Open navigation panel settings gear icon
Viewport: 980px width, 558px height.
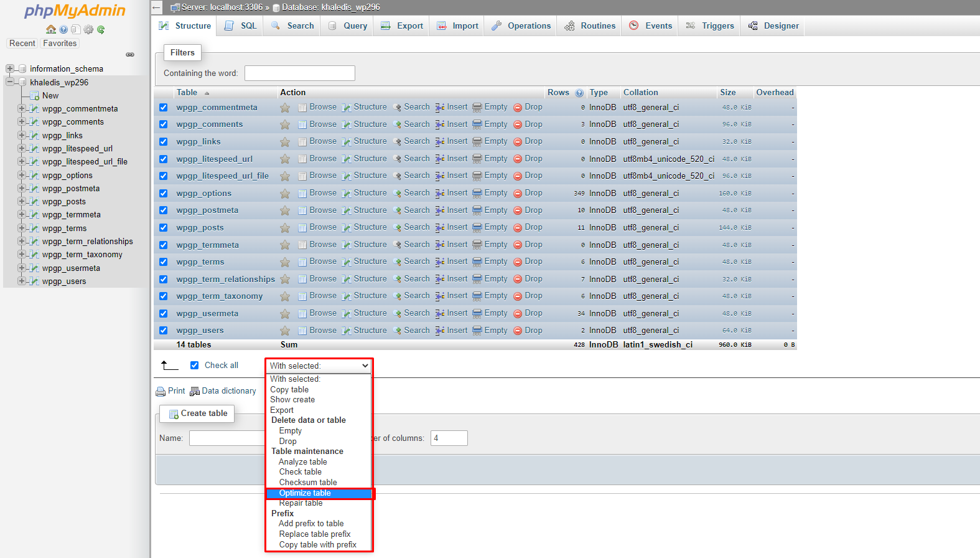(x=88, y=29)
